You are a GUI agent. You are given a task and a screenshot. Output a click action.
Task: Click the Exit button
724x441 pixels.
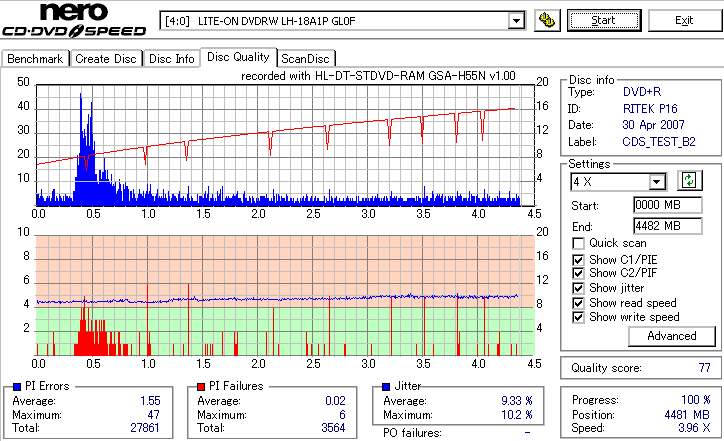point(684,21)
